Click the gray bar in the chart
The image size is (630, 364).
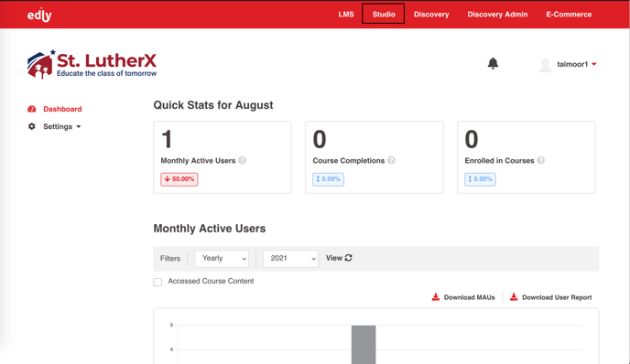(364, 344)
